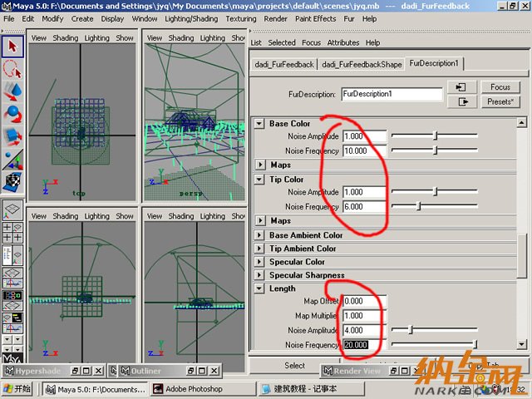Viewport: 532px width, 399px height.
Task: Click the output connection arrow icon
Action: pyautogui.click(x=462, y=101)
